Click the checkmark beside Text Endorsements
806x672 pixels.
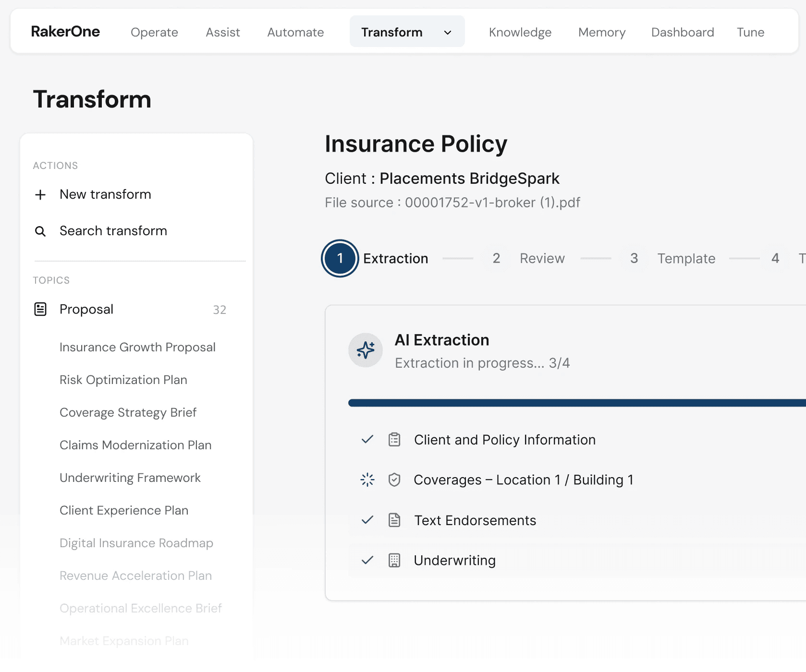point(367,520)
